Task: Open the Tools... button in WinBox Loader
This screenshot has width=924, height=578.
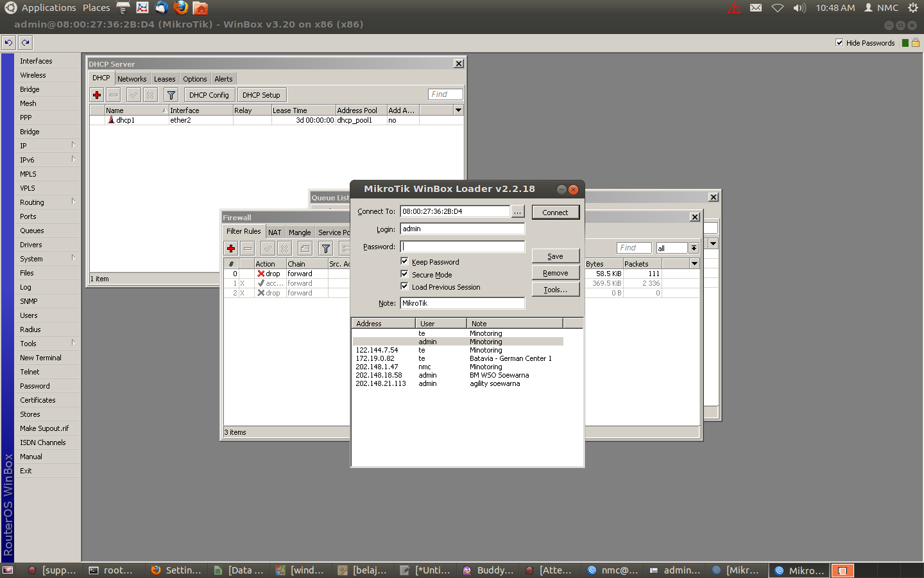Action: pos(556,290)
